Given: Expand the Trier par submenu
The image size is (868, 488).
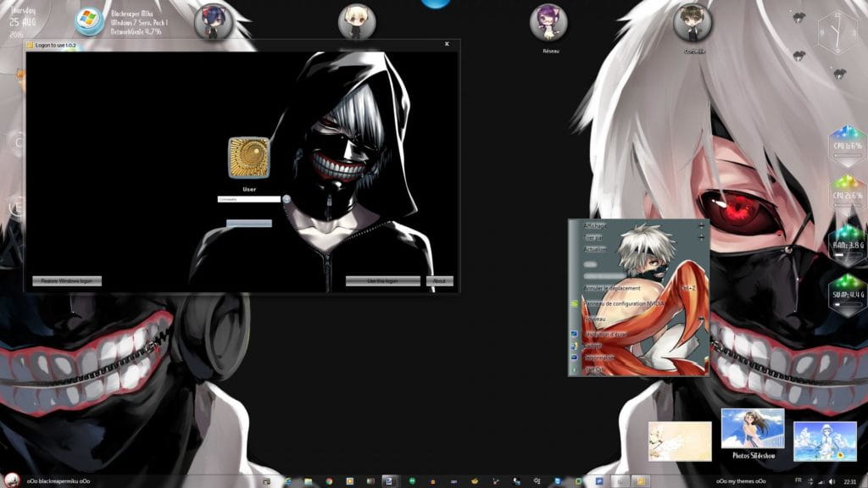Looking at the screenshot, I should [x=594, y=238].
